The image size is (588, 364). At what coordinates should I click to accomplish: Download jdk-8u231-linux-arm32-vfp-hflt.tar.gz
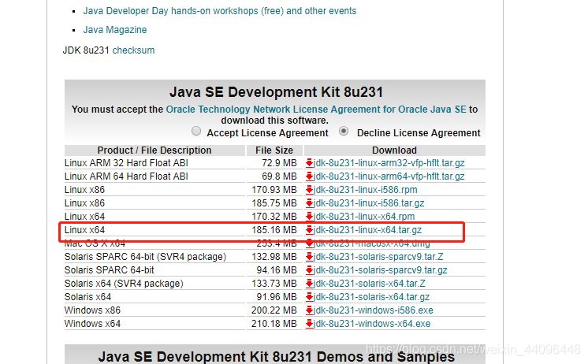389,163
